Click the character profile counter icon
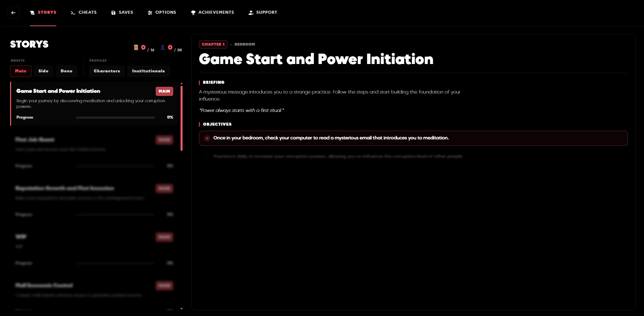The height and width of the screenshot is (316, 644). point(163,48)
